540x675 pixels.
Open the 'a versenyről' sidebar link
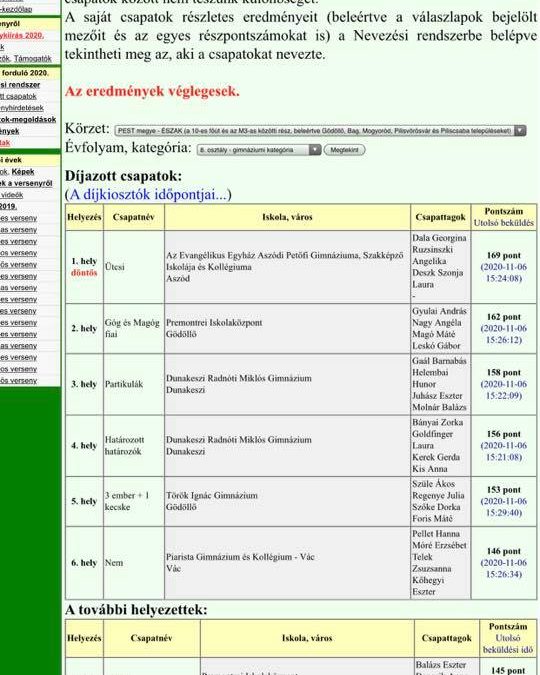tap(26, 183)
